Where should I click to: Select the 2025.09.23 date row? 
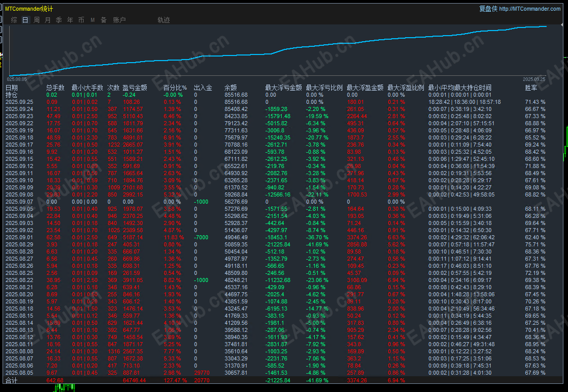(x=19, y=116)
